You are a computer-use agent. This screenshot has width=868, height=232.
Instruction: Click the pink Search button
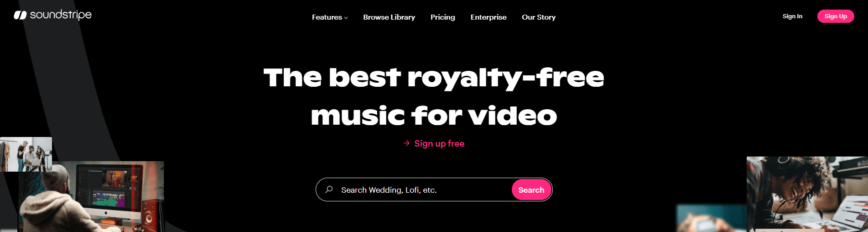coord(531,190)
